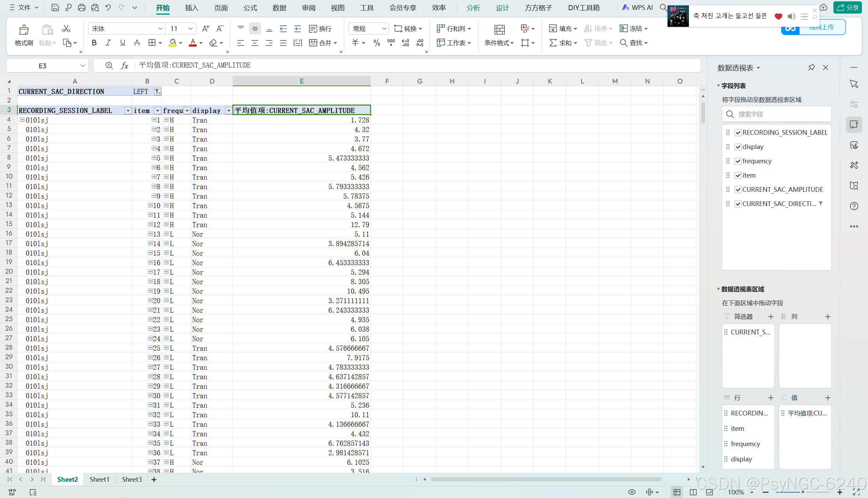Screen dimensions: 868x498
Task: Uncheck the item field checkbox
Action: 738,175
